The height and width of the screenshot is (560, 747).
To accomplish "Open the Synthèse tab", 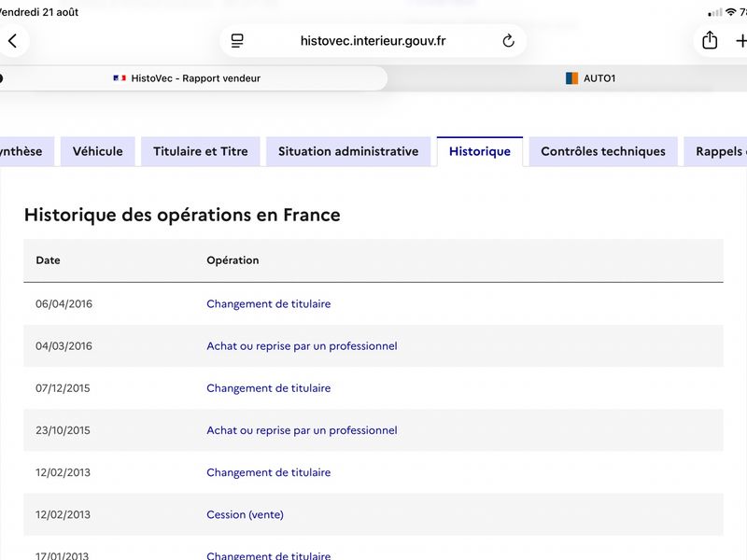I will pos(26,151).
